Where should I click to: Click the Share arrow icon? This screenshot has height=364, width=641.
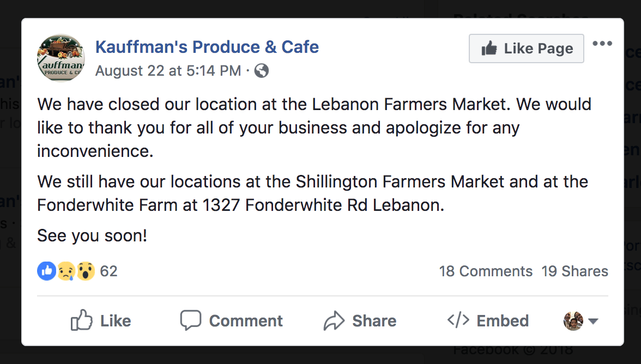click(335, 320)
